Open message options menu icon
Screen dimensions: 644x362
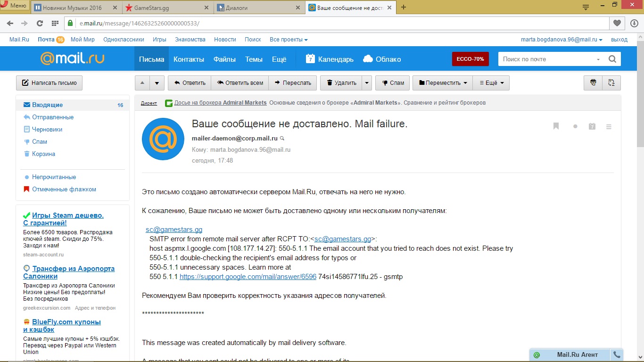click(609, 126)
